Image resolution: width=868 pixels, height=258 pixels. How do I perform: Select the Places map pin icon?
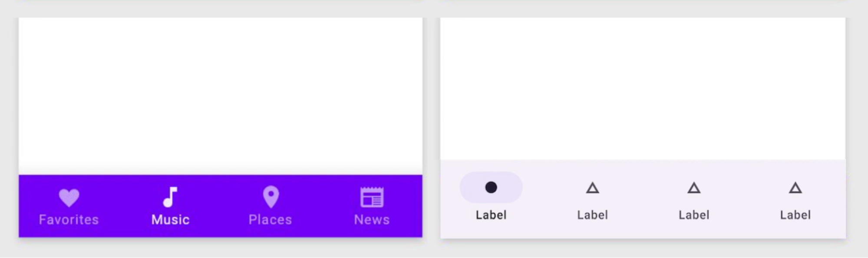271,197
